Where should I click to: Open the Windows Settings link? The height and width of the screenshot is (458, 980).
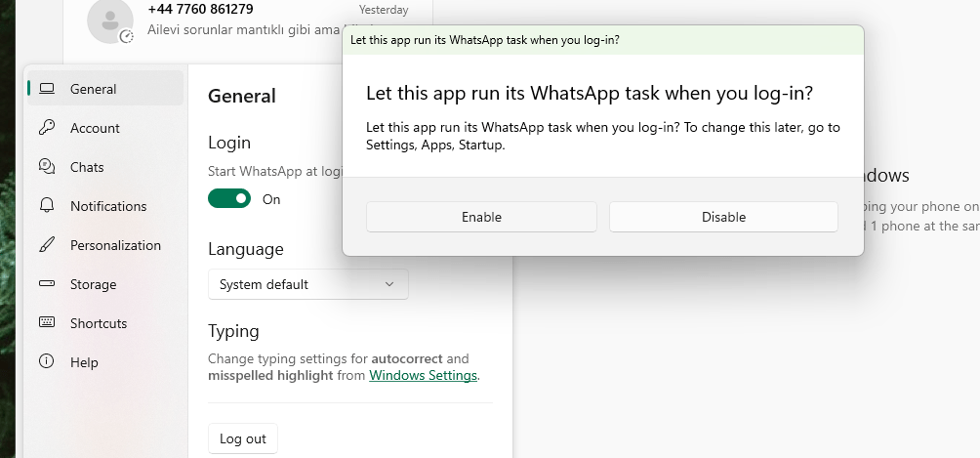click(423, 375)
